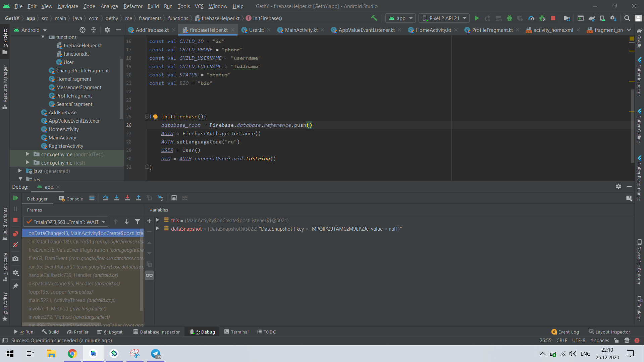
Task: Open Debug tool window settings gear
Action: click(x=619, y=187)
